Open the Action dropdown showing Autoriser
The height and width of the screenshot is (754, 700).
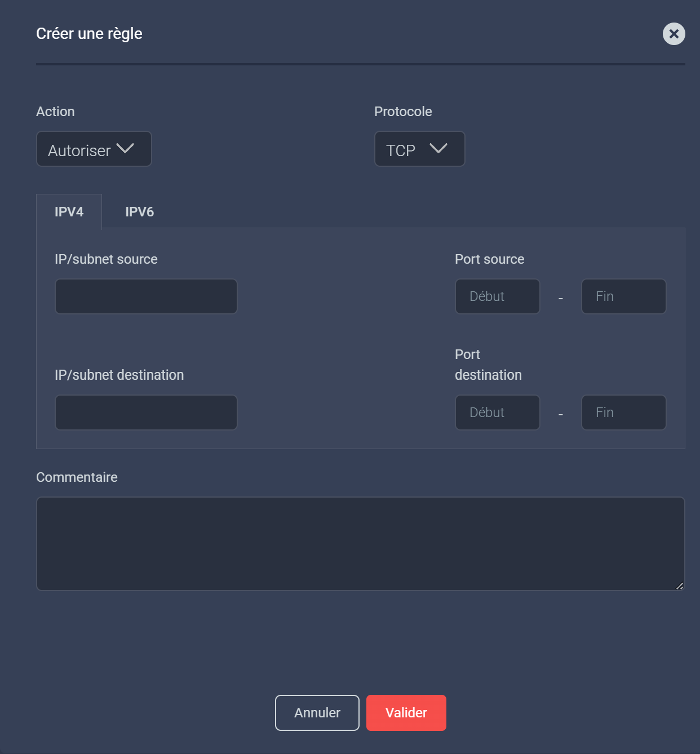[x=94, y=149]
